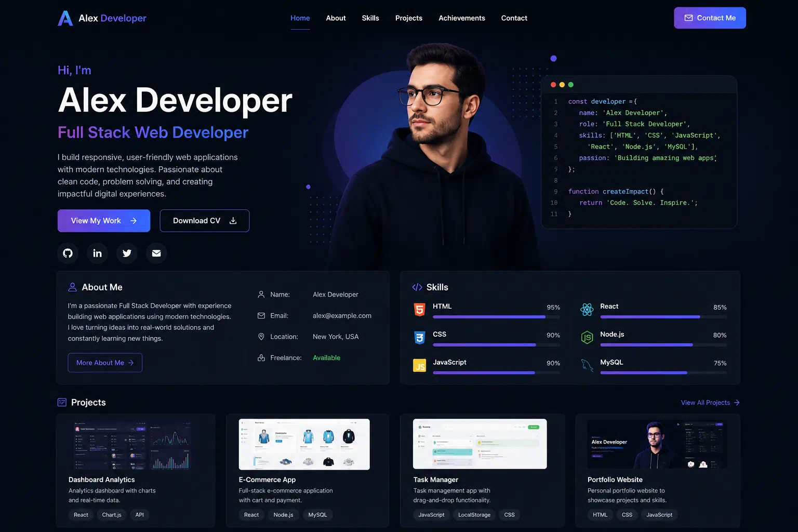Click the View My Work button
This screenshot has height=532, width=798.
point(104,221)
